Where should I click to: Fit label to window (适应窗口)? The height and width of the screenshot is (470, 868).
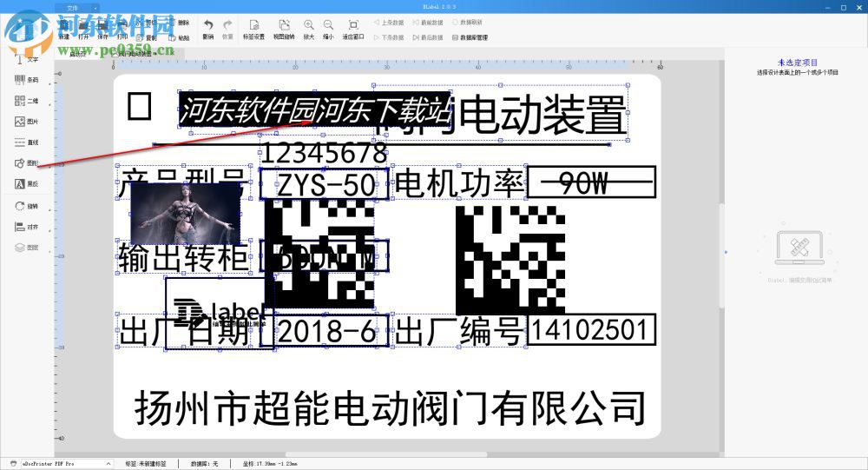pos(353,29)
